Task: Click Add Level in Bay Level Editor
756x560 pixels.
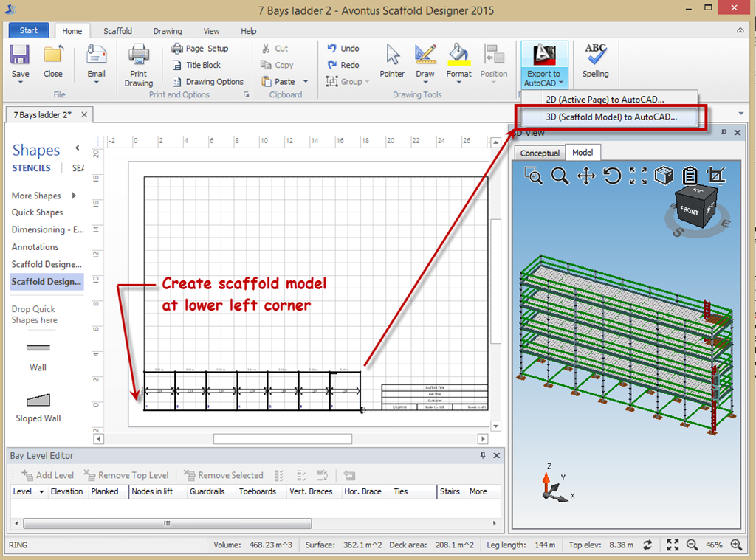Action: click(48, 475)
